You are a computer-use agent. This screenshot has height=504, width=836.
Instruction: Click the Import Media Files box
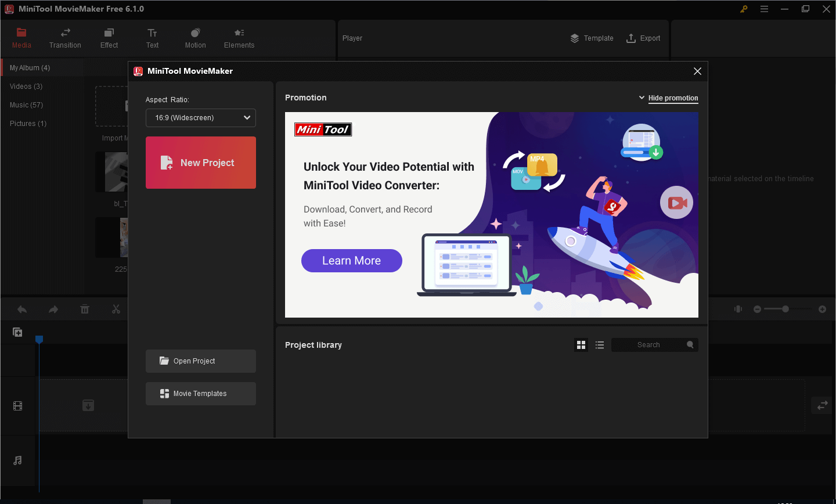(x=111, y=106)
